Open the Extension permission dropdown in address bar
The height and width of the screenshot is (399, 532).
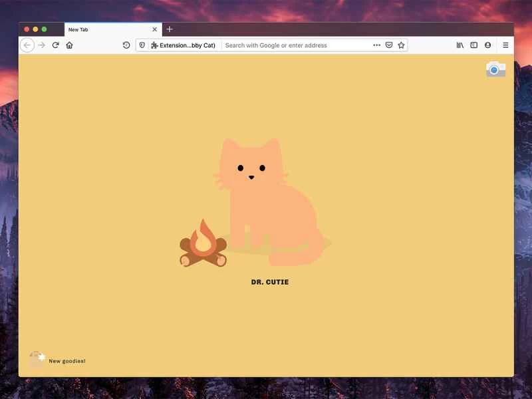click(x=183, y=45)
